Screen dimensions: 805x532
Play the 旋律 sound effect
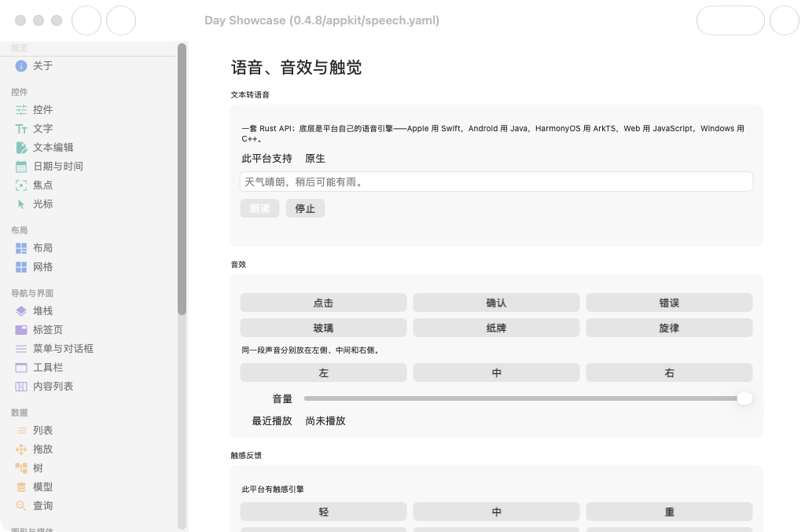[x=670, y=328]
